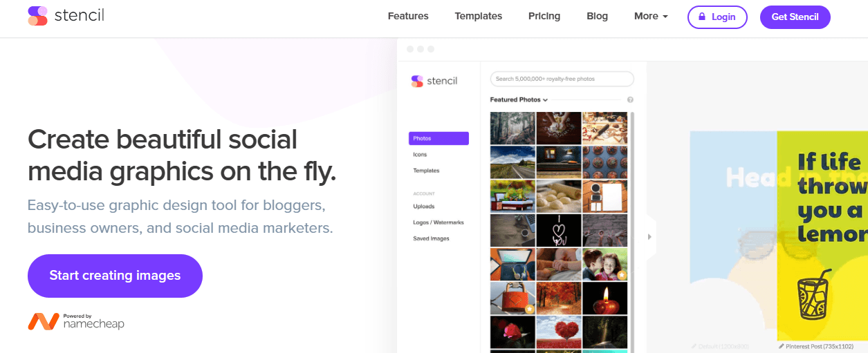Click the lock icon on Login
Viewport: 868px width, 353px height.
pyautogui.click(x=702, y=17)
